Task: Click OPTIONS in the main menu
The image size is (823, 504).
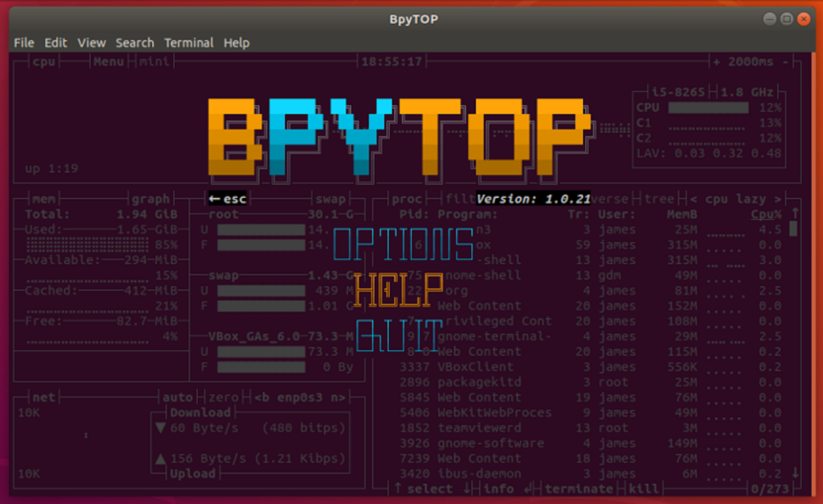Action: tap(403, 245)
